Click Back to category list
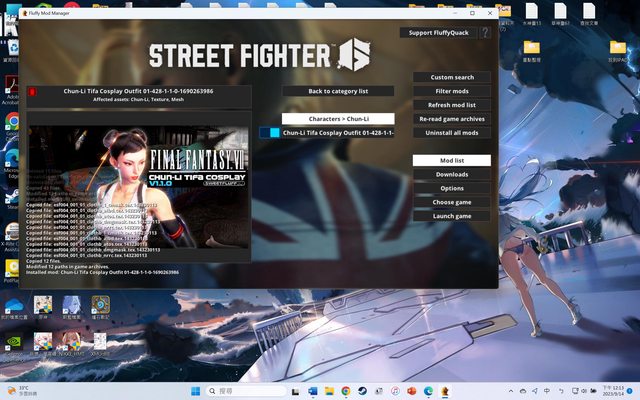The image size is (640, 400). pos(337,91)
